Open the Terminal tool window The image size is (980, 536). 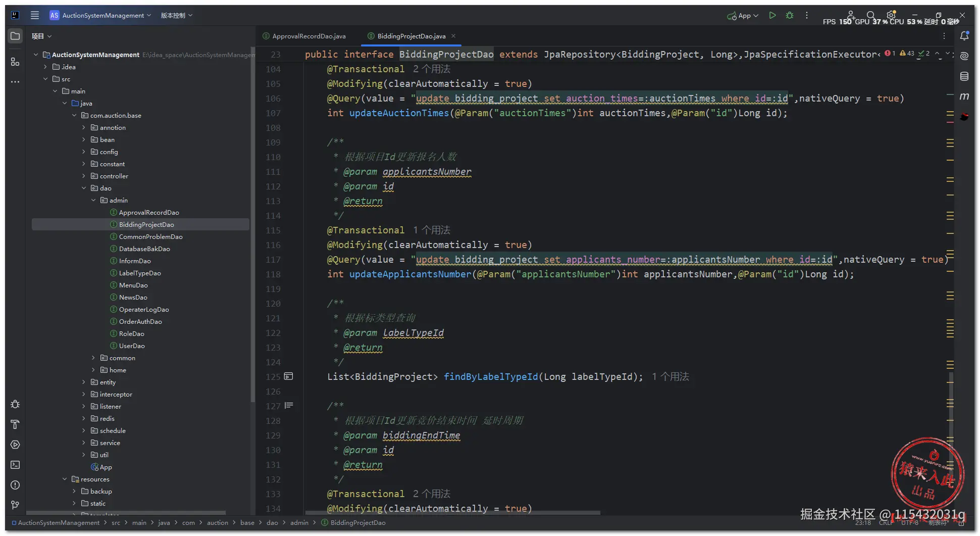tap(15, 465)
